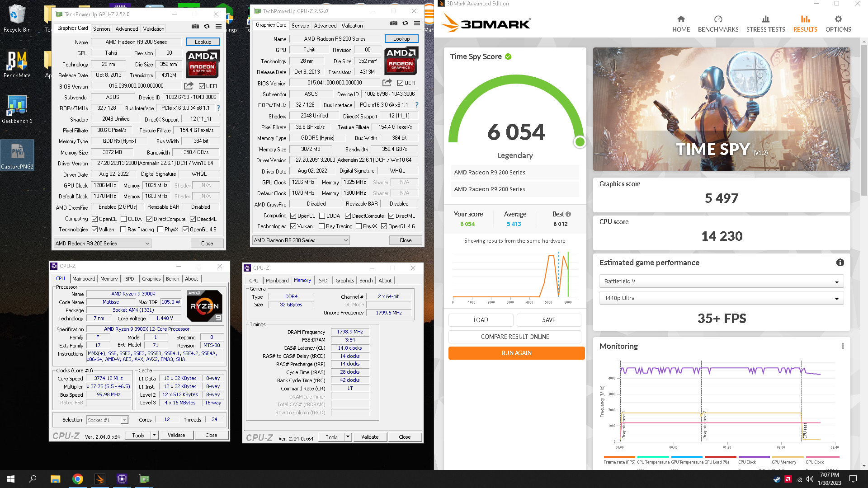Open 1440p Ultra resolution dropdown
This screenshot has height=488, width=868.
click(721, 298)
